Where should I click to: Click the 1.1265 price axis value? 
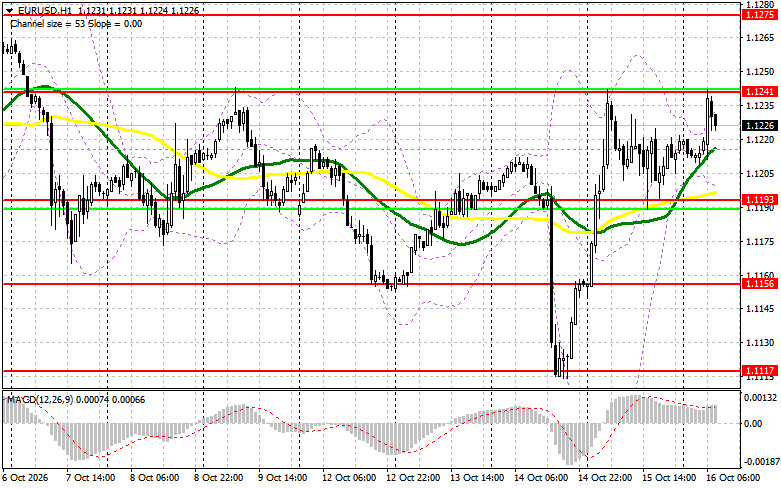coord(760,37)
